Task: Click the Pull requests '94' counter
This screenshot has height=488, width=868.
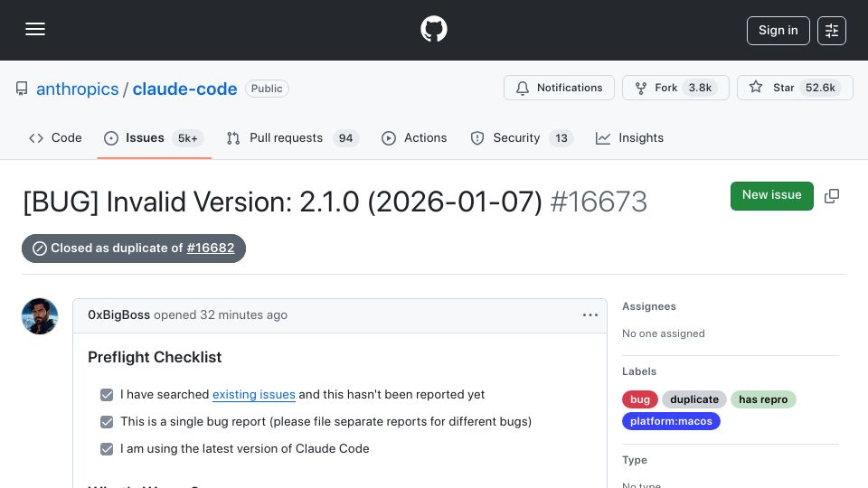Action: 345,138
